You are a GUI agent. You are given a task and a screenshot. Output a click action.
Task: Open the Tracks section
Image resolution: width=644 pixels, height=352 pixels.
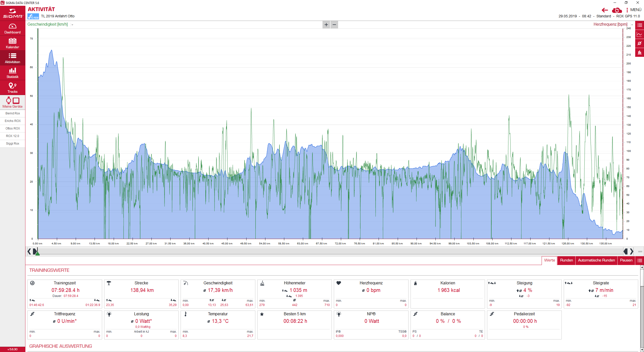[13, 88]
